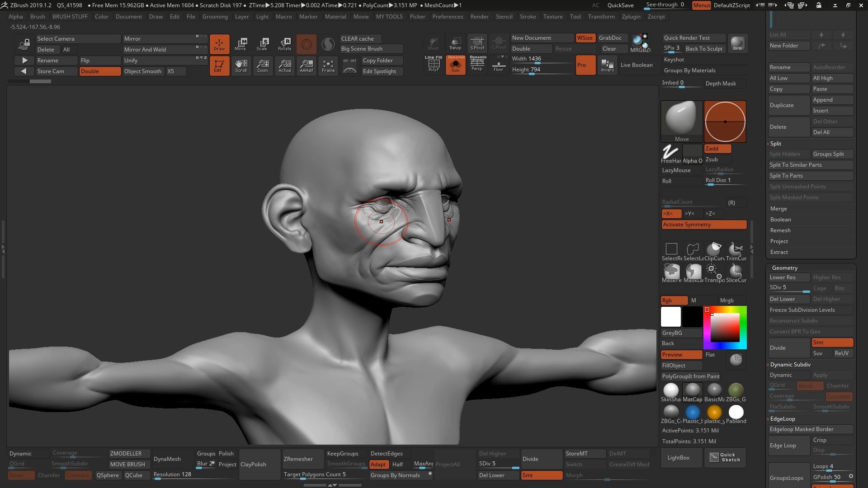
Task: Expand the Extract section
Action: pos(779,252)
